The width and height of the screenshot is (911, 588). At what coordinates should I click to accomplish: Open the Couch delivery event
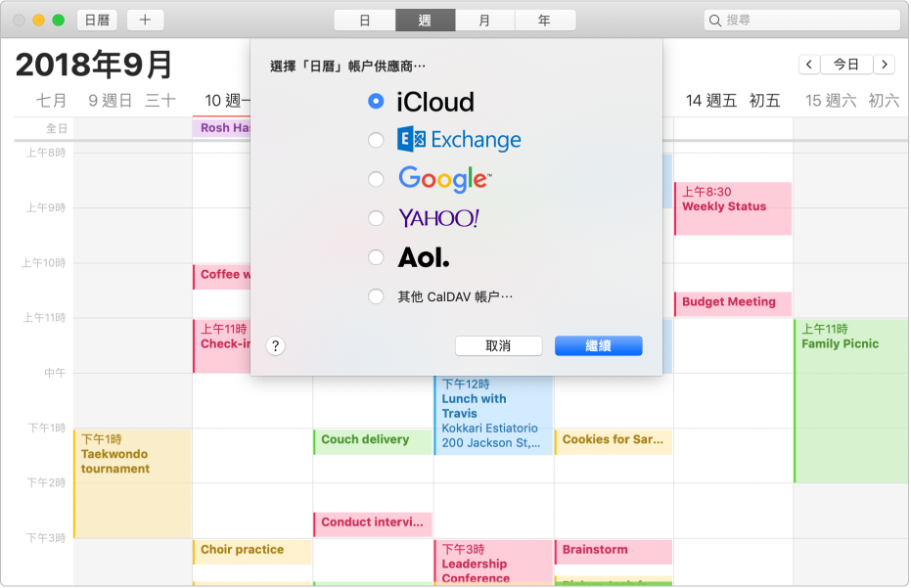pos(373,441)
